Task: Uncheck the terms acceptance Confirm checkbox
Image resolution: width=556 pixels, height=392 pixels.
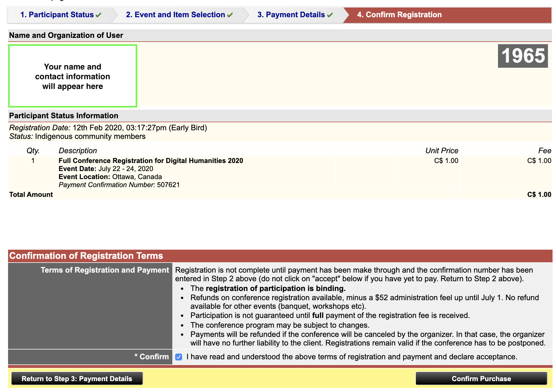Action: (x=179, y=357)
